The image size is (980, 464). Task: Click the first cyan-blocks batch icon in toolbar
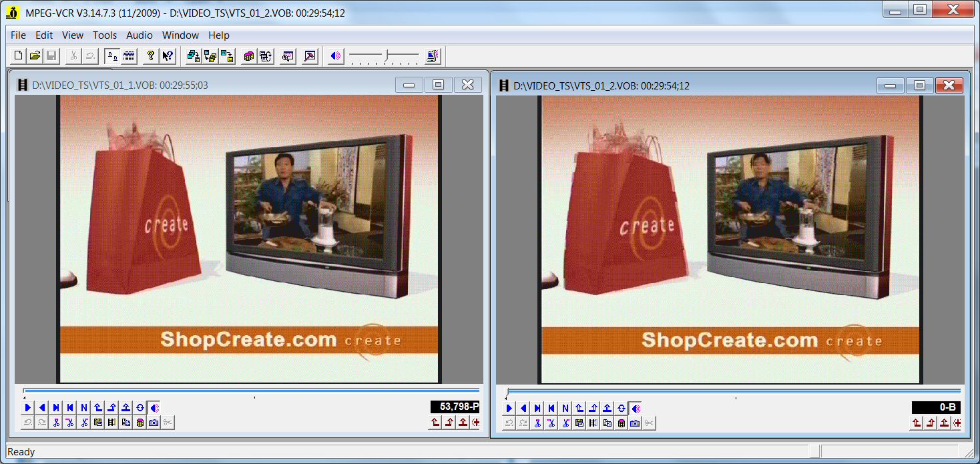click(x=194, y=56)
